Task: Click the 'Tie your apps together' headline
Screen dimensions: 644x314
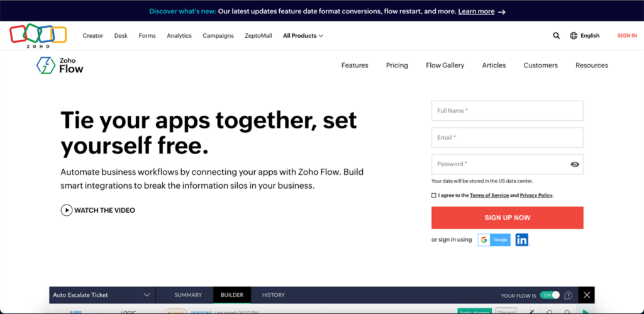Action: coord(209,133)
